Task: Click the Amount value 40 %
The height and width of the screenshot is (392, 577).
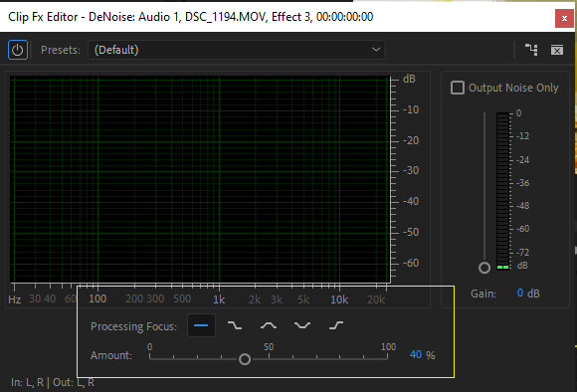Action: (x=422, y=355)
